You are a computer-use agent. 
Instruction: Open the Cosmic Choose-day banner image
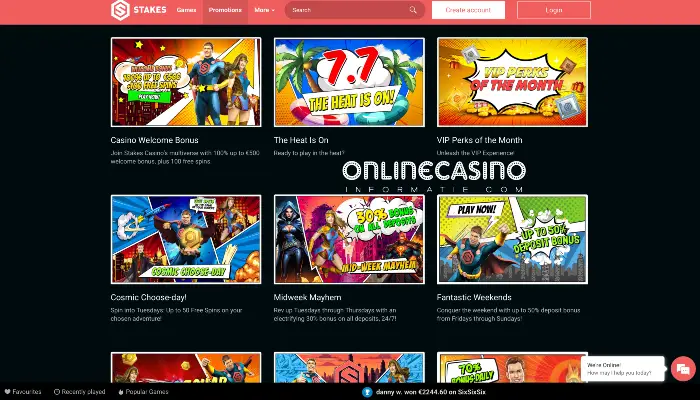186,239
